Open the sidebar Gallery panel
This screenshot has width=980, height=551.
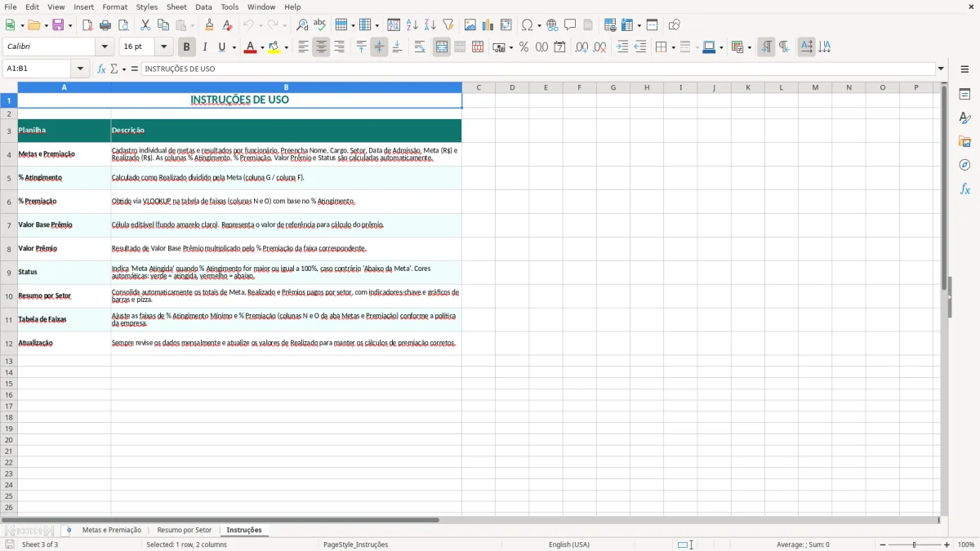(x=964, y=142)
